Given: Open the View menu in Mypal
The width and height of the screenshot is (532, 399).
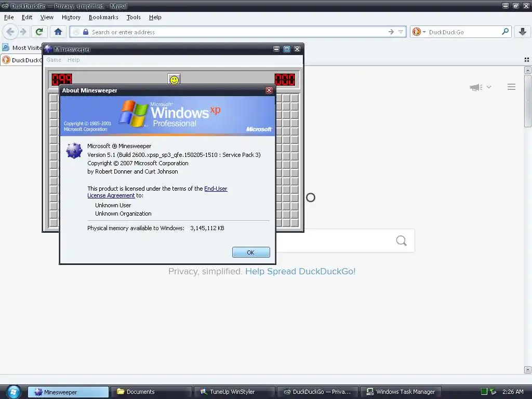Looking at the screenshot, I should click(x=47, y=17).
